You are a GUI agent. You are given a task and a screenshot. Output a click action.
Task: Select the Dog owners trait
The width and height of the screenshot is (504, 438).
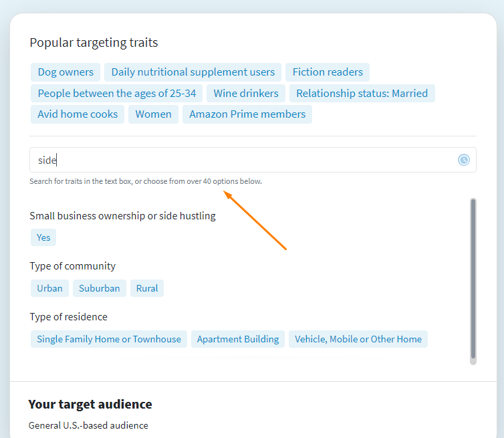coord(66,72)
